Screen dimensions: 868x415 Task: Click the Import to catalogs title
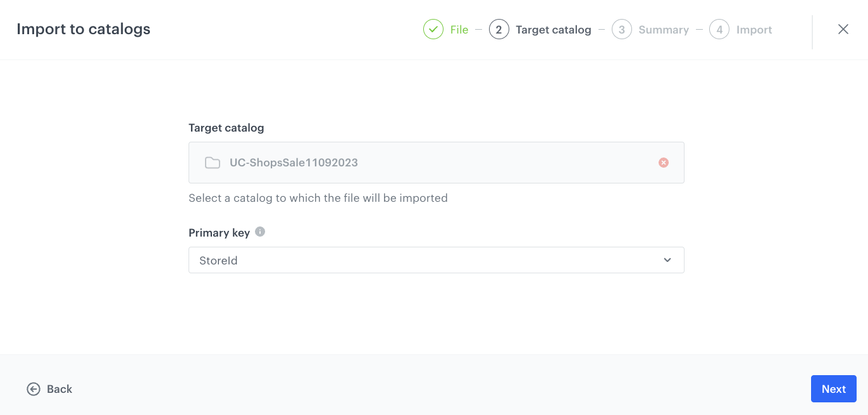84,29
